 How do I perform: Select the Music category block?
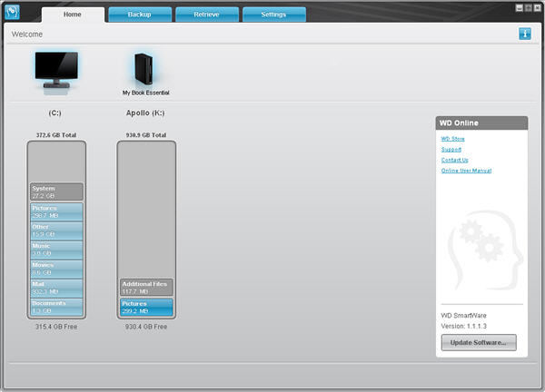coord(56,250)
